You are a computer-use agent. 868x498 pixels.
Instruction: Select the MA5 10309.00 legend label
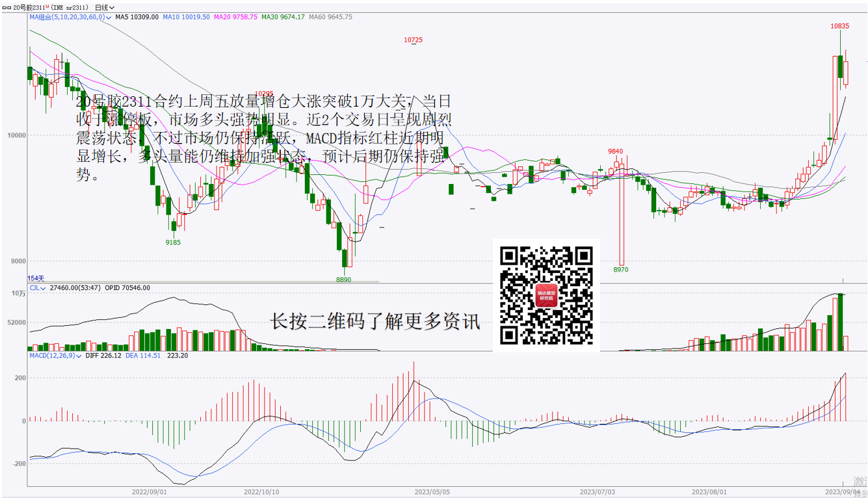click(x=137, y=17)
